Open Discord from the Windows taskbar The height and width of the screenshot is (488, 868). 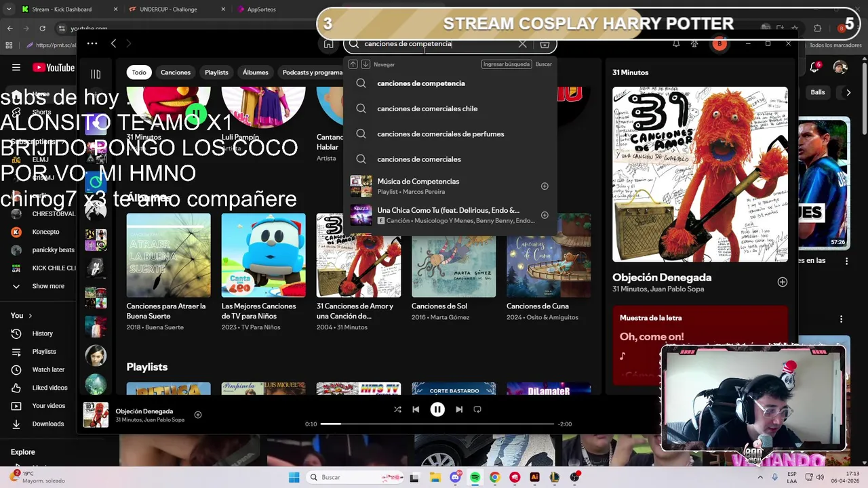455,477
